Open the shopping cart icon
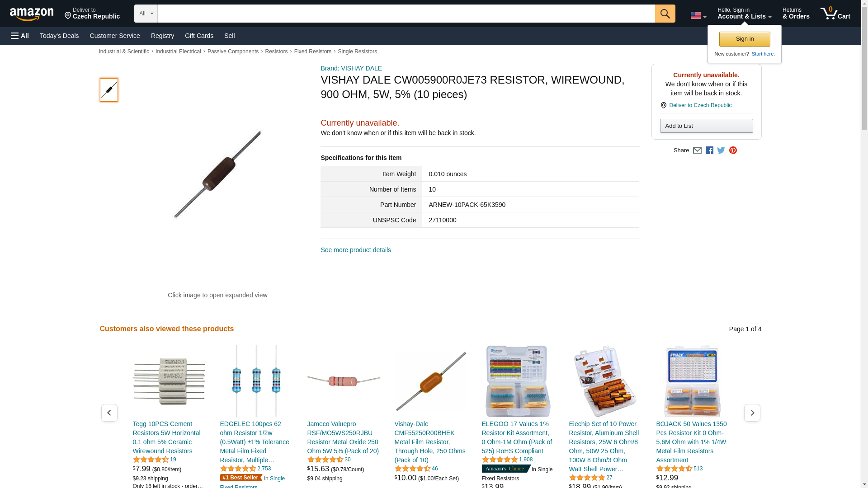The width and height of the screenshot is (868, 488). [835, 14]
